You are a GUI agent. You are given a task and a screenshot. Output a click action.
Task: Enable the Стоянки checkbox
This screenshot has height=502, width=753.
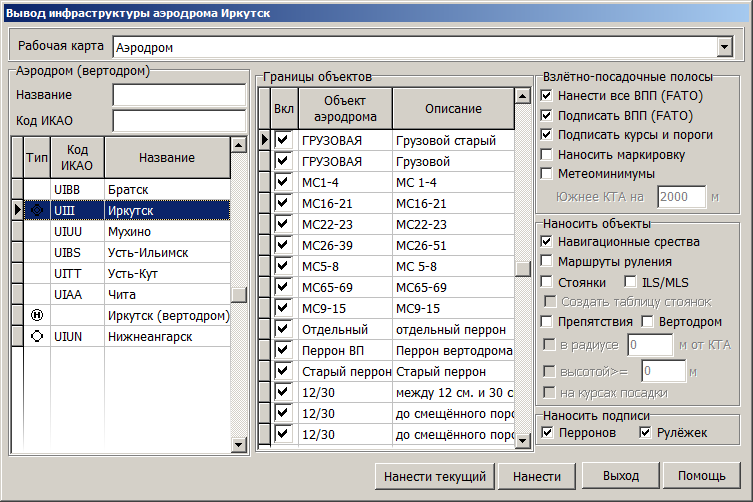coord(547,283)
